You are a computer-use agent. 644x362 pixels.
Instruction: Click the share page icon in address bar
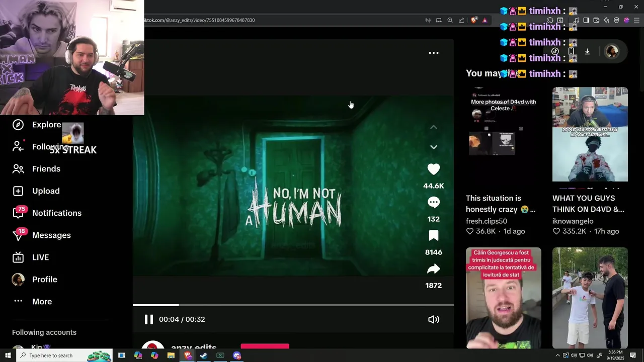(461, 20)
